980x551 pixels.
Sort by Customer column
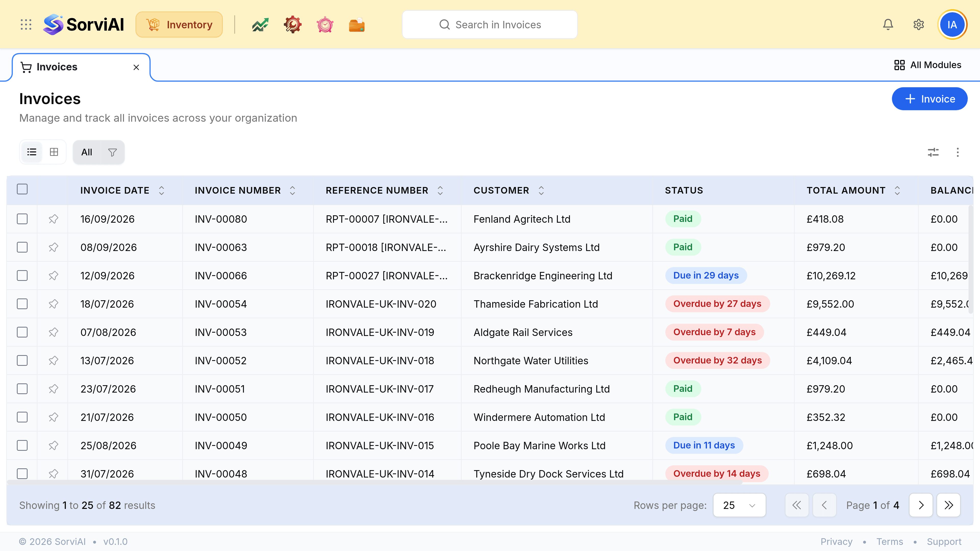point(541,191)
